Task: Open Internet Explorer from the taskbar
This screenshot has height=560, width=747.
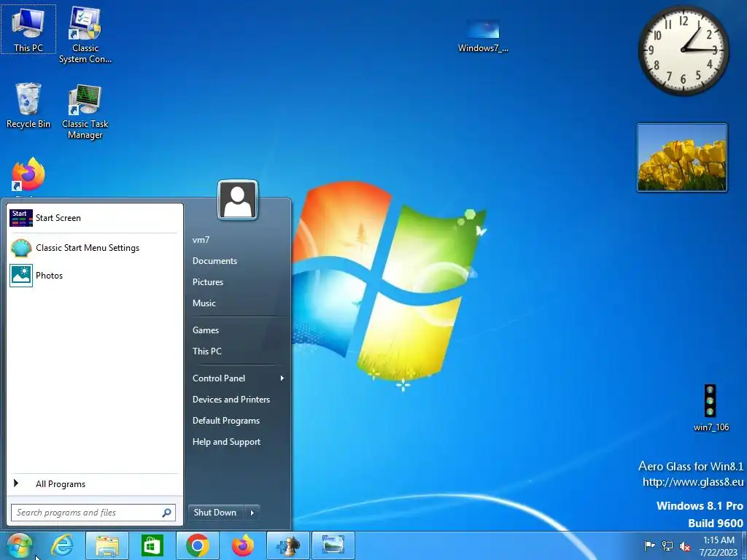Action: 62,545
